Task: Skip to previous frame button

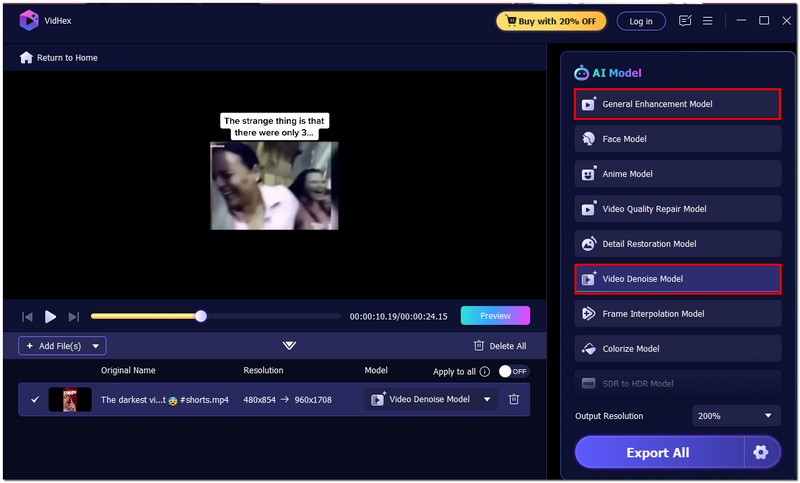Action: (x=27, y=317)
